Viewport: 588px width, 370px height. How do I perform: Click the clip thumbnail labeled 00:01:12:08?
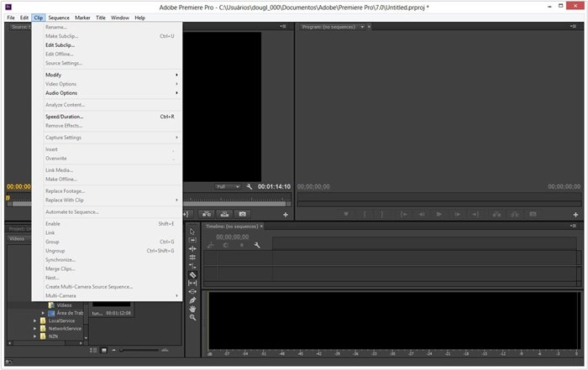[x=111, y=310]
